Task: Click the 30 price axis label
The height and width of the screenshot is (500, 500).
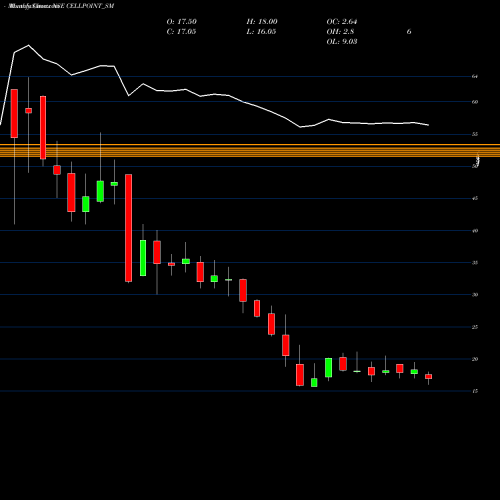Action: click(475, 295)
